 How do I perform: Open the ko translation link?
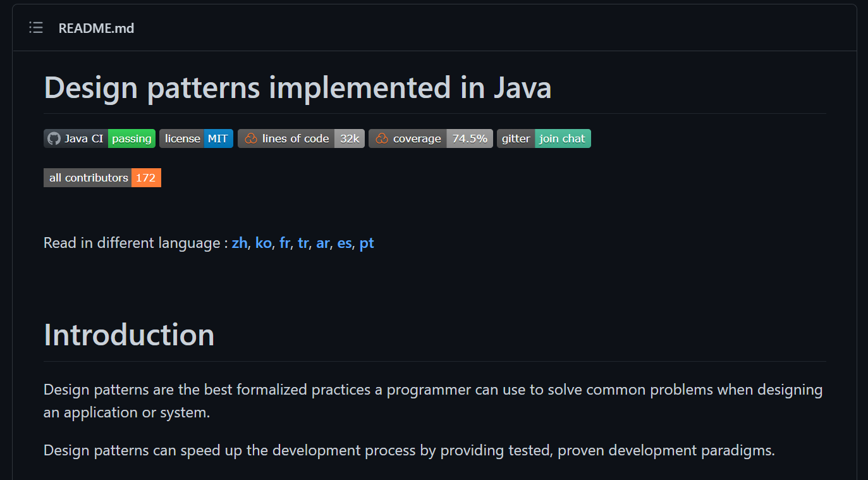tap(264, 243)
